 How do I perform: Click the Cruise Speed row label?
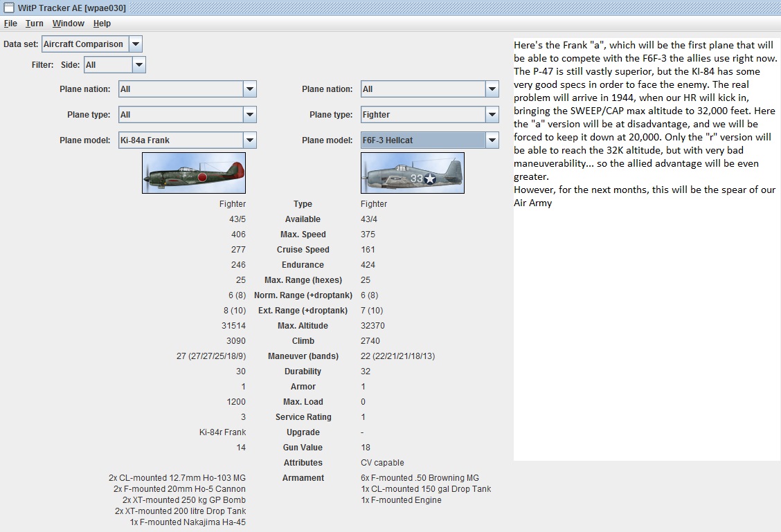(x=303, y=249)
